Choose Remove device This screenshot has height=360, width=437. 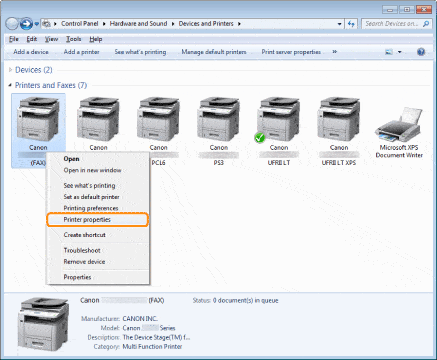click(98, 262)
